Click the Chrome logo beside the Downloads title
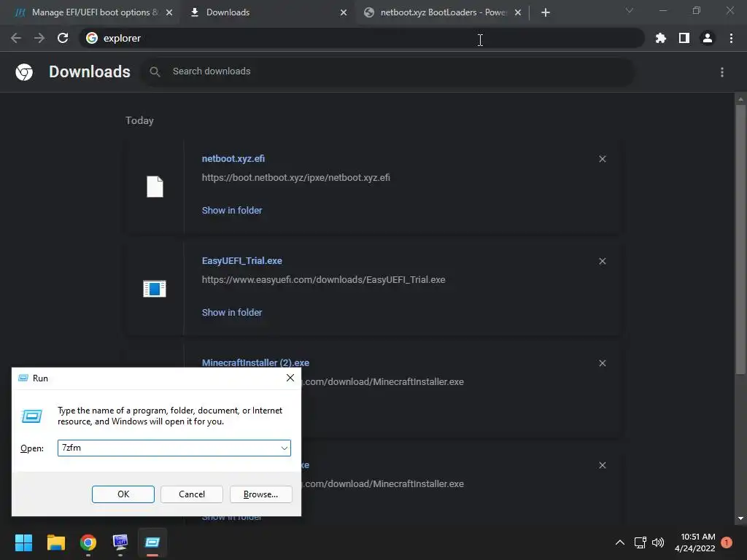This screenshot has width=747, height=560. click(x=24, y=72)
